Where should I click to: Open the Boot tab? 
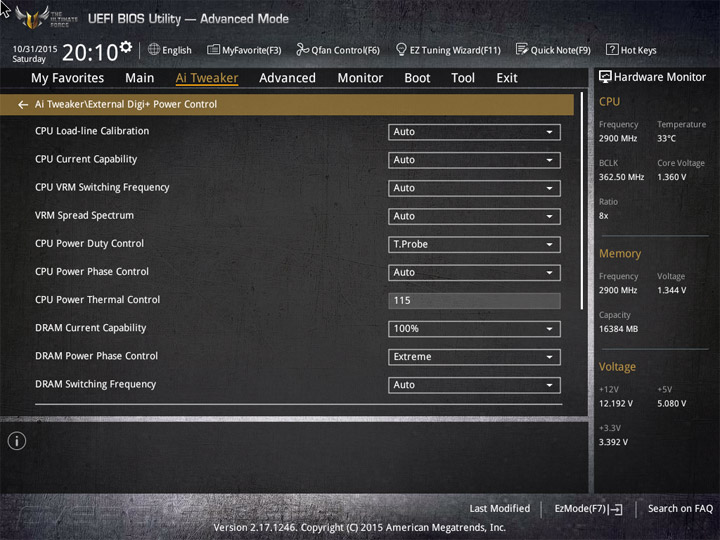tap(417, 78)
